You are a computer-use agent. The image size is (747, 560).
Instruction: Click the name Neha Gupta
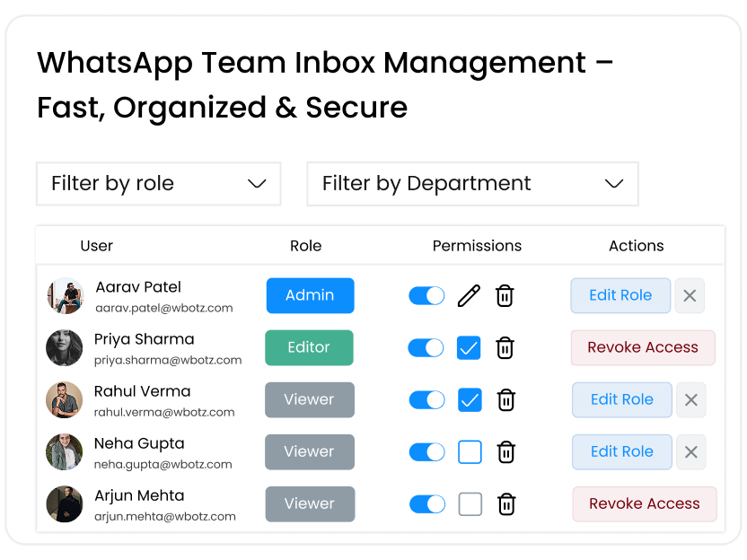[139, 443]
